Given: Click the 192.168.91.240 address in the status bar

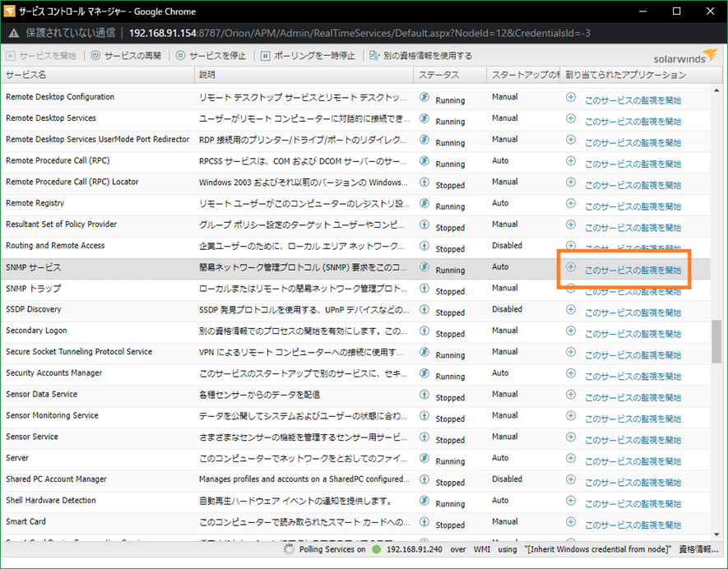Looking at the screenshot, I should click(414, 549).
